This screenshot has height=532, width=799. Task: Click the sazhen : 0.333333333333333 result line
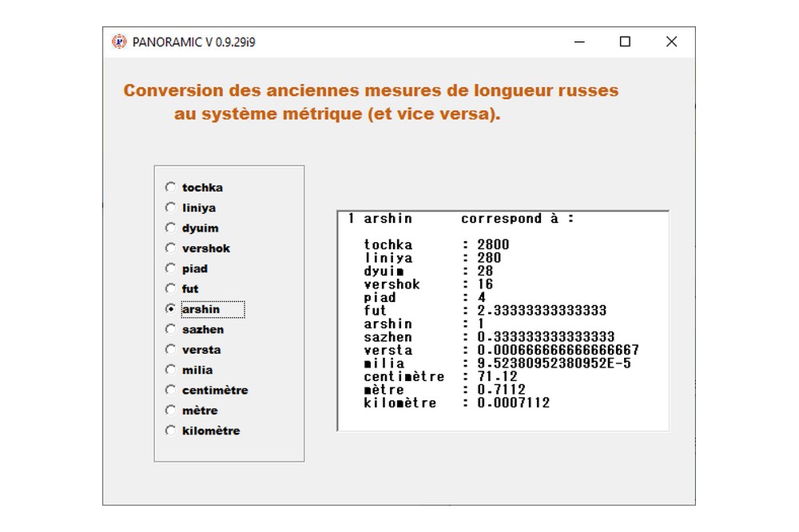pos(489,337)
